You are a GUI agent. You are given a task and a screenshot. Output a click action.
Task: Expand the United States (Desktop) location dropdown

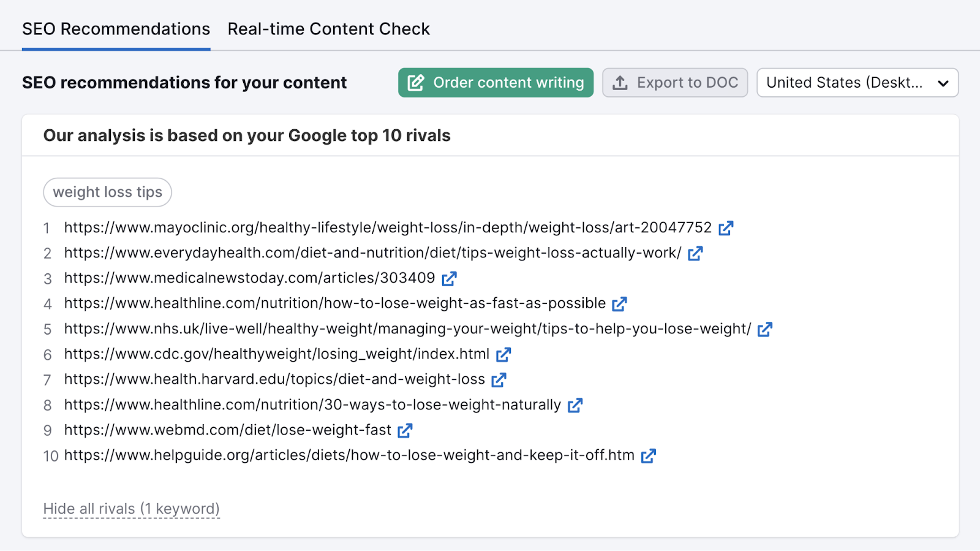[857, 83]
